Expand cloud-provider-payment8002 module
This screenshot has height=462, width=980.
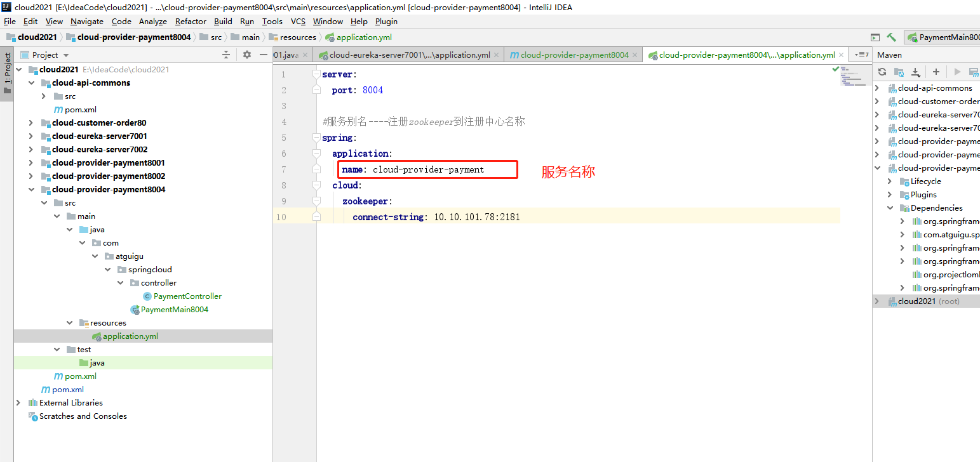point(31,176)
